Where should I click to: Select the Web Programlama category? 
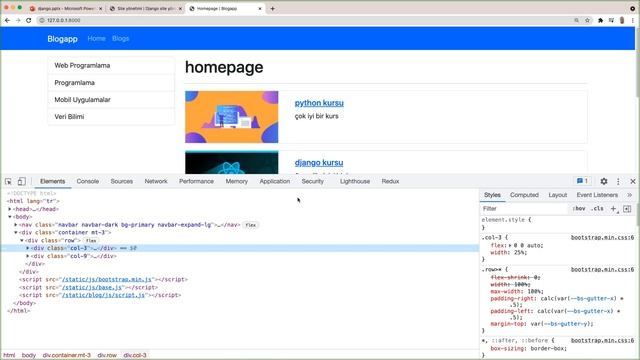[111, 65]
